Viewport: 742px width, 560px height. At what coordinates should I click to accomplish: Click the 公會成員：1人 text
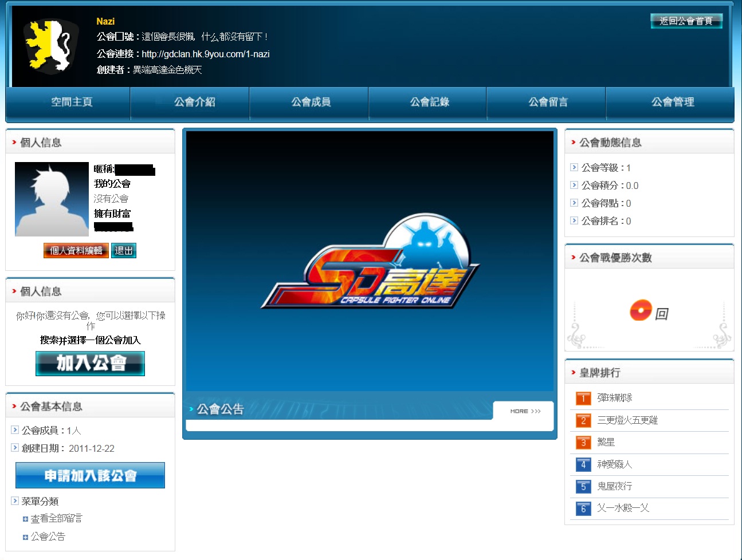[51, 431]
